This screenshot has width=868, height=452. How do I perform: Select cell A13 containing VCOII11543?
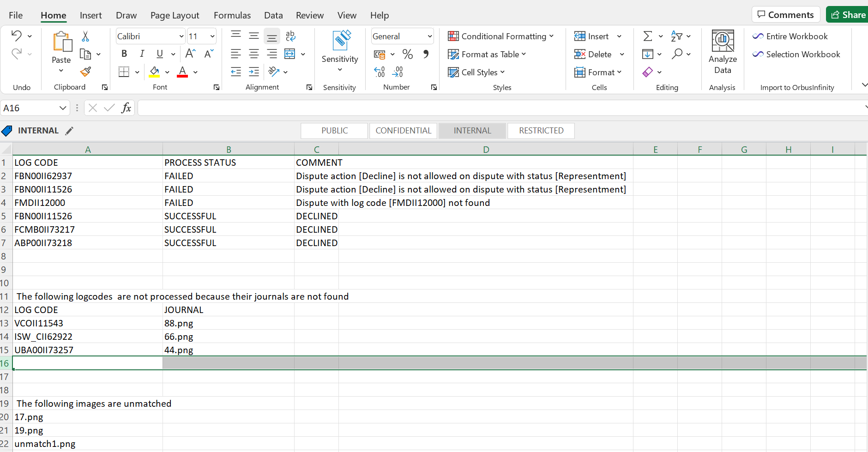88,323
